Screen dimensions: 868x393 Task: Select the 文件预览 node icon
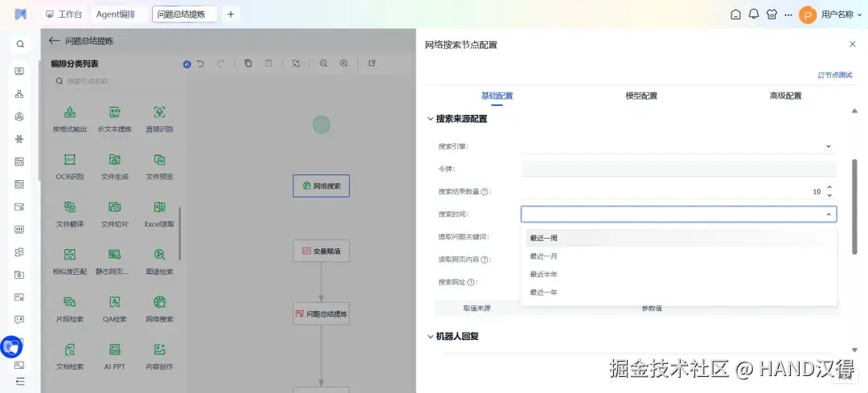[x=159, y=160]
